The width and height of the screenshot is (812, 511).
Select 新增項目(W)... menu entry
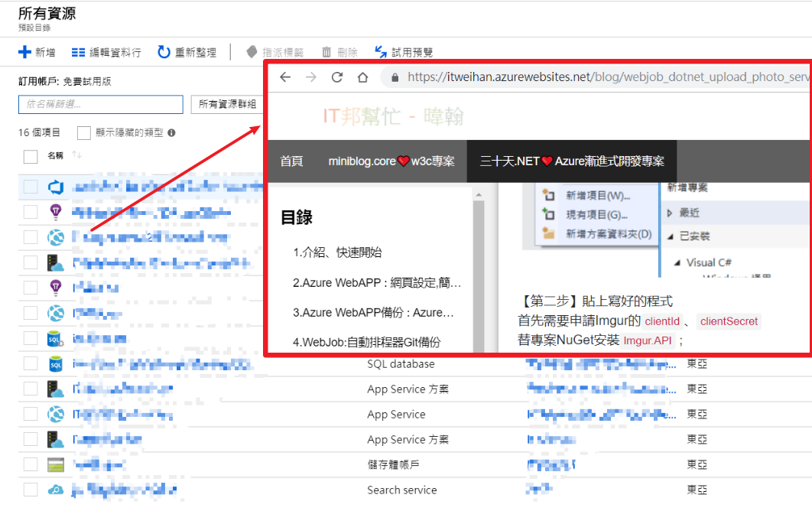(x=598, y=195)
